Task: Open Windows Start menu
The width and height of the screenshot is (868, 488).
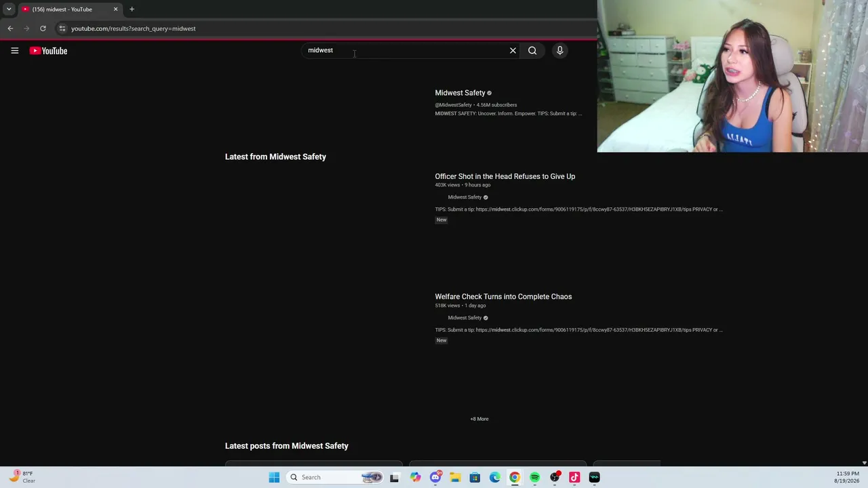Action: [x=274, y=477]
